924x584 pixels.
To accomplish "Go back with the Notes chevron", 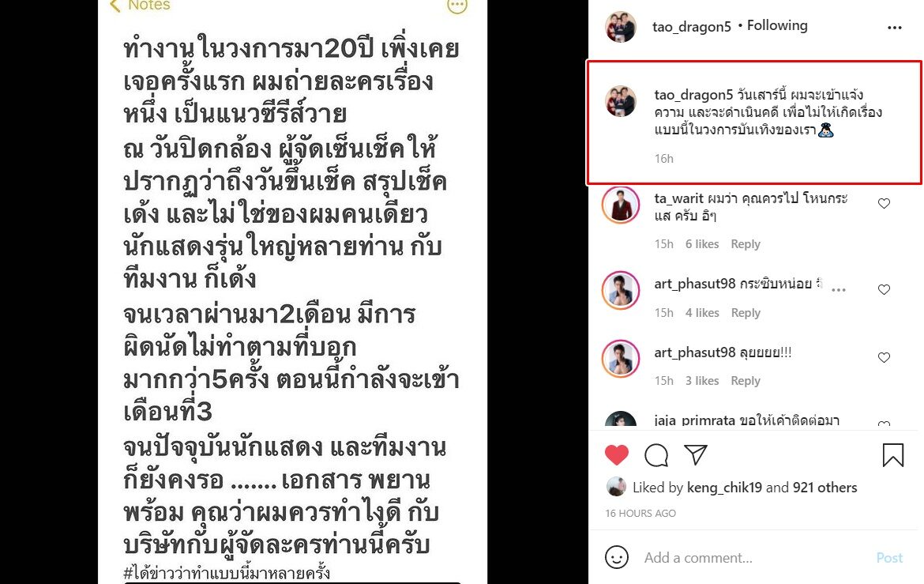I will click(x=115, y=6).
